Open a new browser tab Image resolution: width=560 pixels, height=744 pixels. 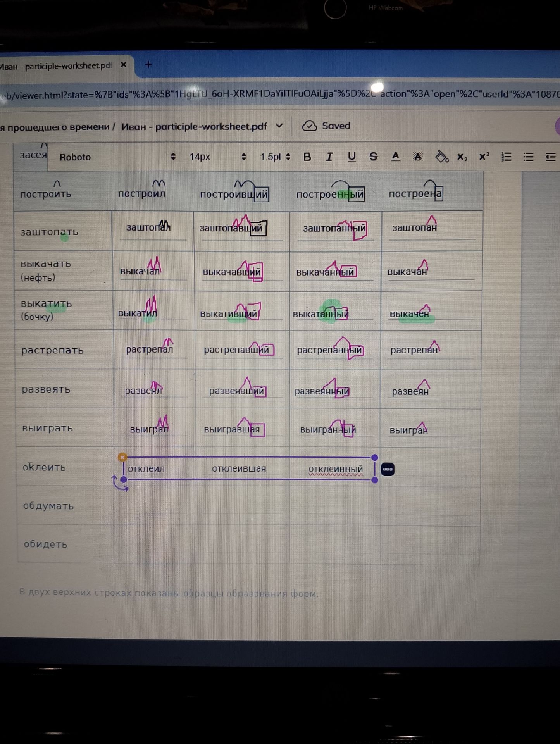pos(148,65)
